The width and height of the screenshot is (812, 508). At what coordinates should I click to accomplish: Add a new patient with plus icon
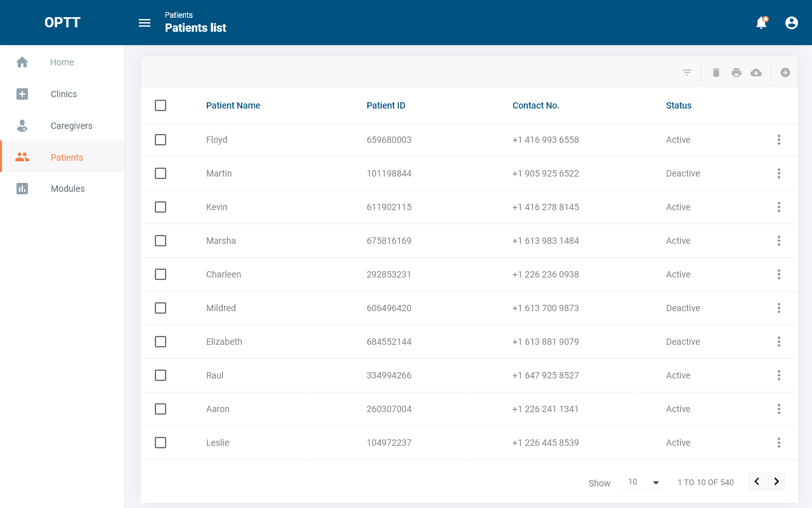tap(785, 72)
